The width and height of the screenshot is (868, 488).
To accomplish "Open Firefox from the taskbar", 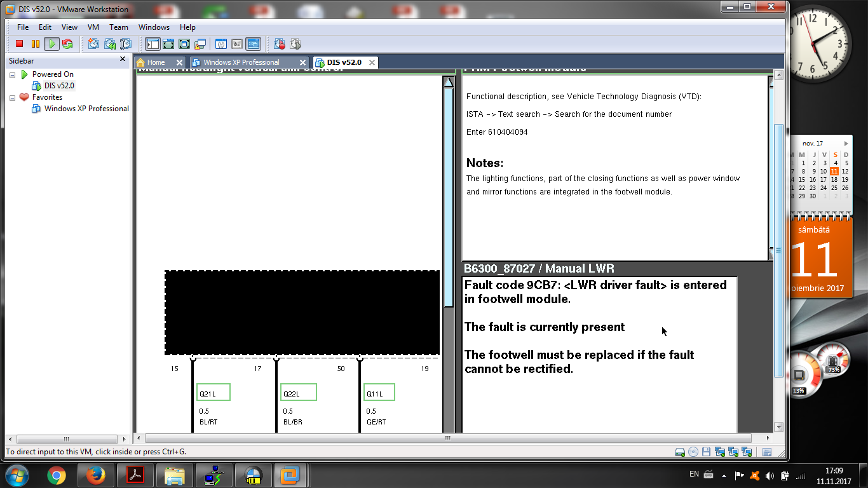I will pyautogui.click(x=96, y=475).
